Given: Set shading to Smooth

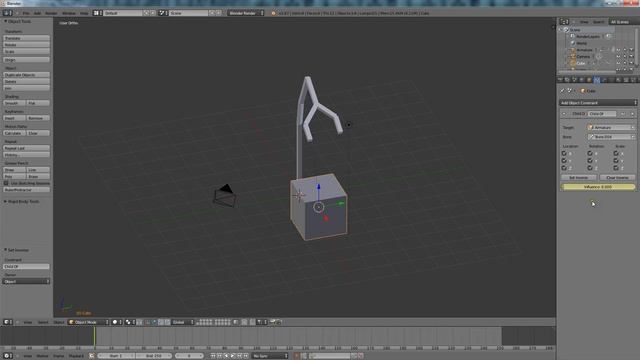Looking at the screenshot, I should click(15, 103).
